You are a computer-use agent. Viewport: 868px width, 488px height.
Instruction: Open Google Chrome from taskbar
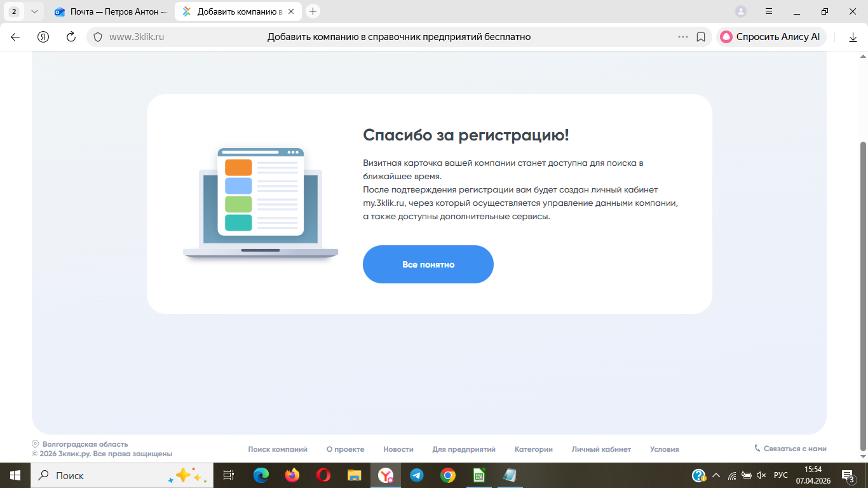point(448,475)
